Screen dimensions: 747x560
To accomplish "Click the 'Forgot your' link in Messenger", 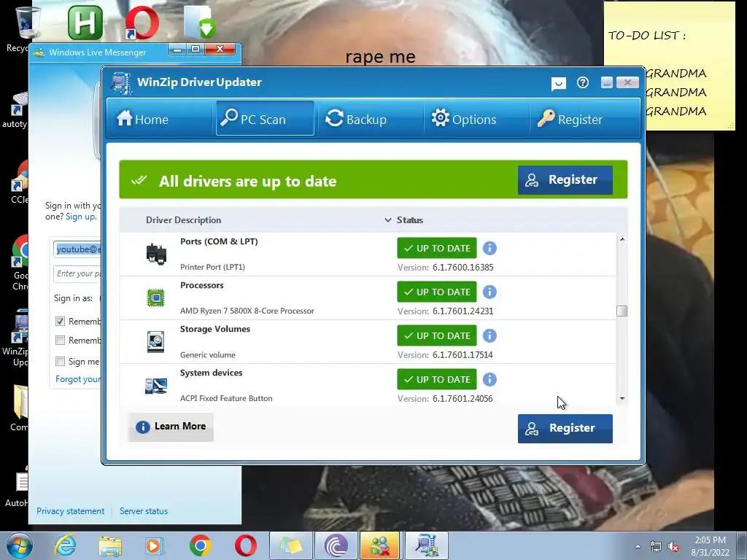I will tap(78, 379).
